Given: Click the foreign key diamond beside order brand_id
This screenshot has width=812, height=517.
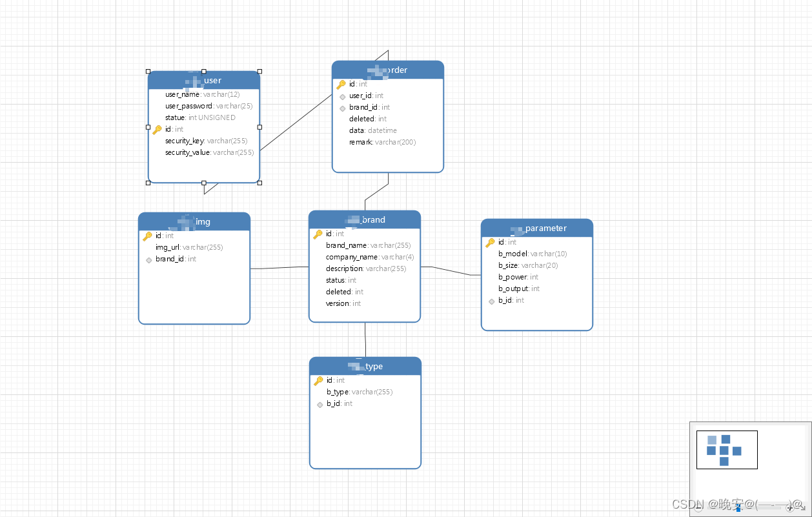Looking at the screenshot, I should pyautogui.click(x=342, y=108).
